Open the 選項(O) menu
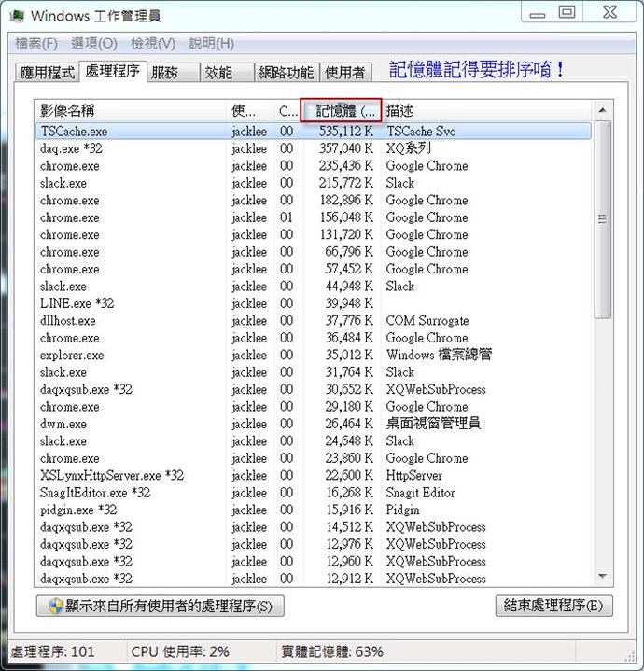Viewport: 644px width, 671px height. point(94,44)
